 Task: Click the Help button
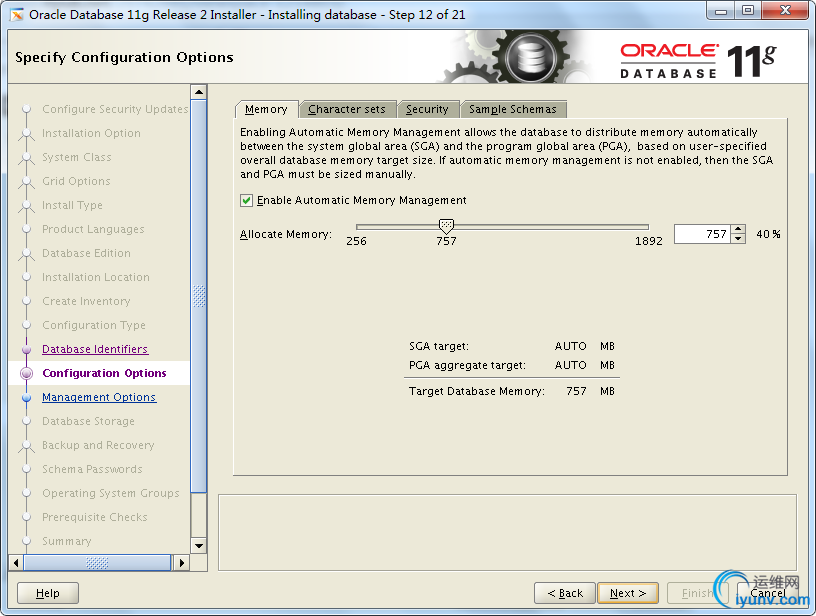tap(48, 593)
